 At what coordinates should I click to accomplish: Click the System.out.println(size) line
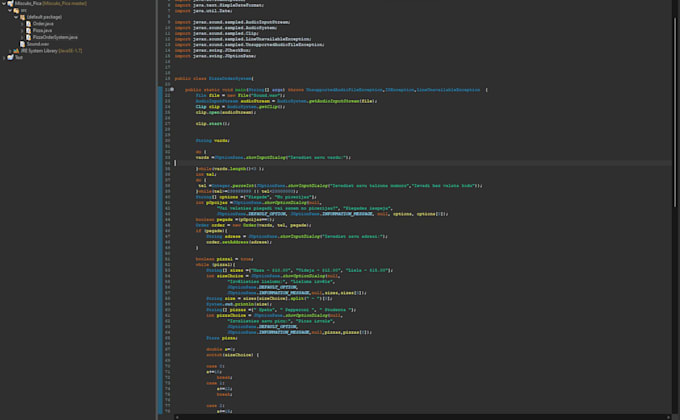pos(239,304)
